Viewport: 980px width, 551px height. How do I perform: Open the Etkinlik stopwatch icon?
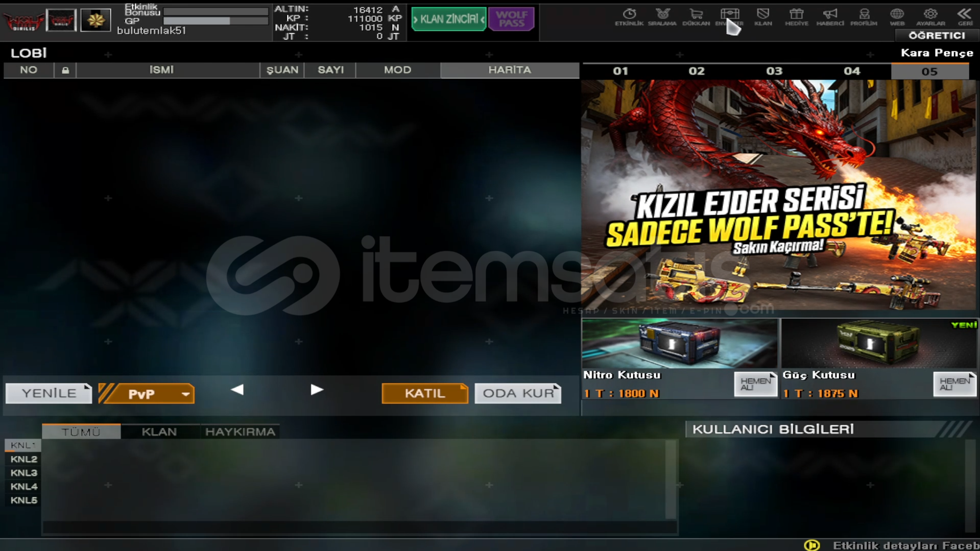[629, 16]
